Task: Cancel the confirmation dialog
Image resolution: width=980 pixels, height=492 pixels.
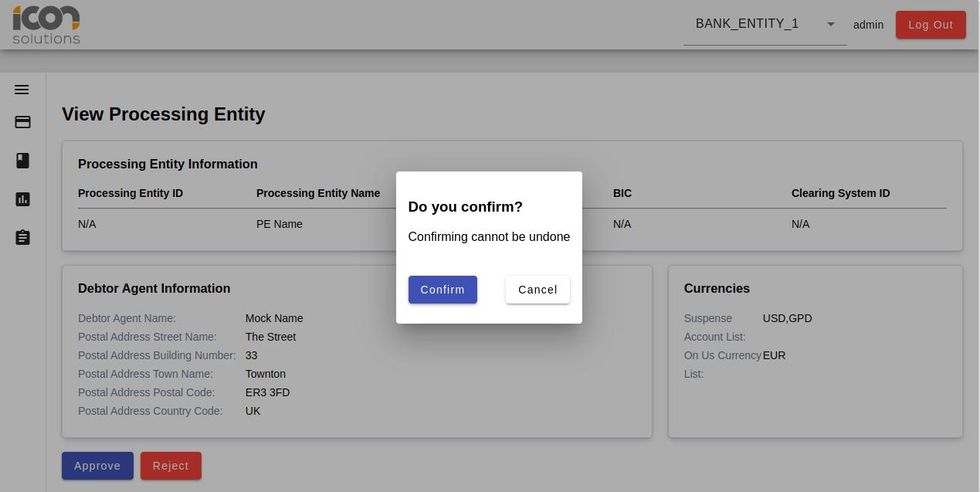Action: 537,290
